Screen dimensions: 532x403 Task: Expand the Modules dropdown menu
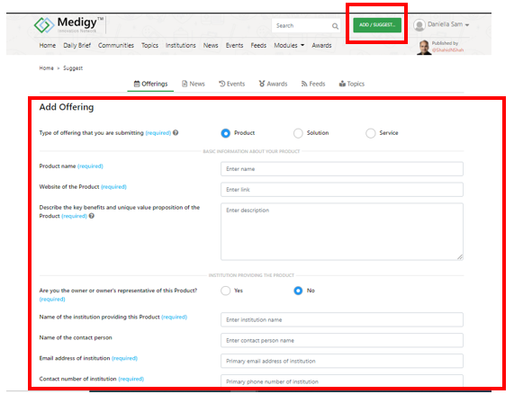click(289, 45)
